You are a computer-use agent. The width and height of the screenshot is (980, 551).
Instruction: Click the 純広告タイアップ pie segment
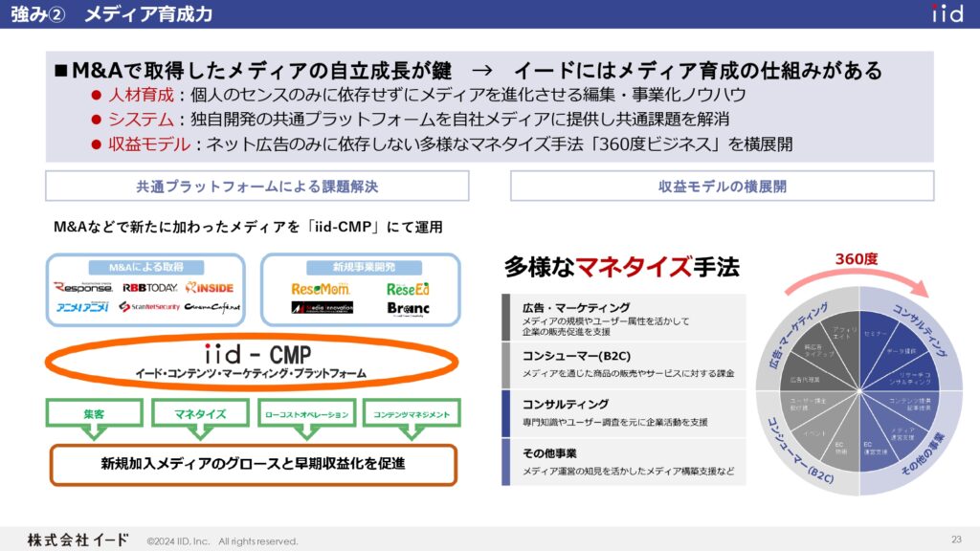819,350
